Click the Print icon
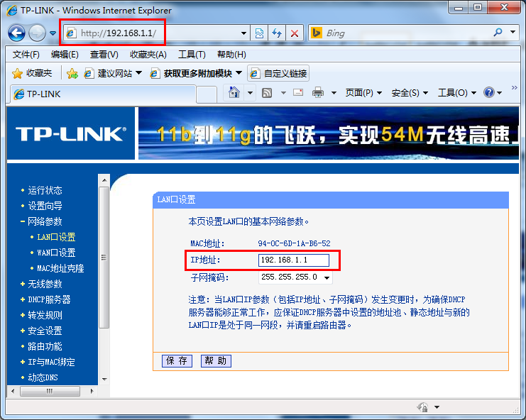 tap(318, 92)
